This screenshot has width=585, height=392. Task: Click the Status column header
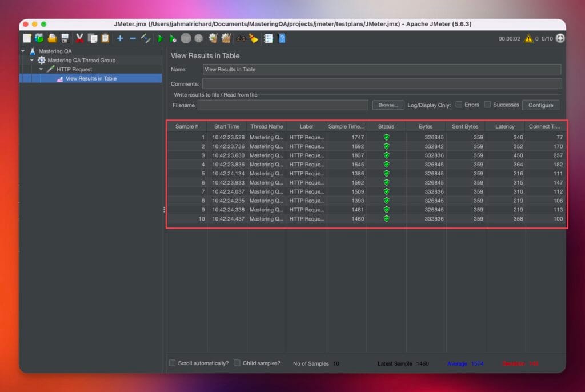(386, 126)
